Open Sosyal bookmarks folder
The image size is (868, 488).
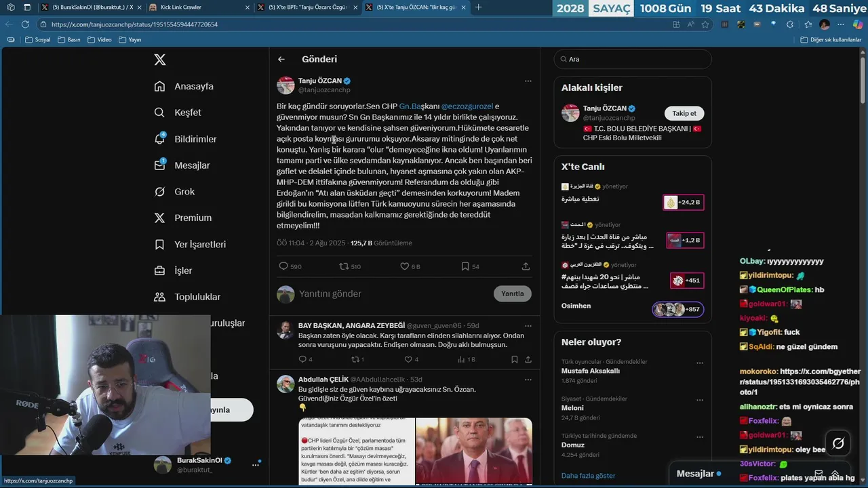click(x=38, y=39)
